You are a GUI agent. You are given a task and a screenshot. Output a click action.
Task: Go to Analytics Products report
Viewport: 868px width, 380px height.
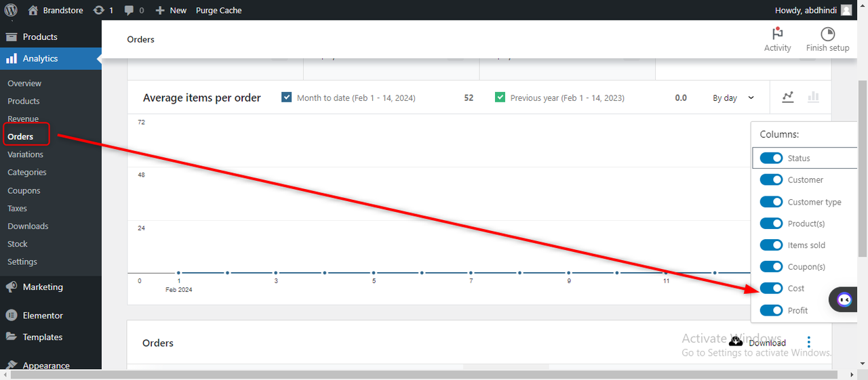24,101
